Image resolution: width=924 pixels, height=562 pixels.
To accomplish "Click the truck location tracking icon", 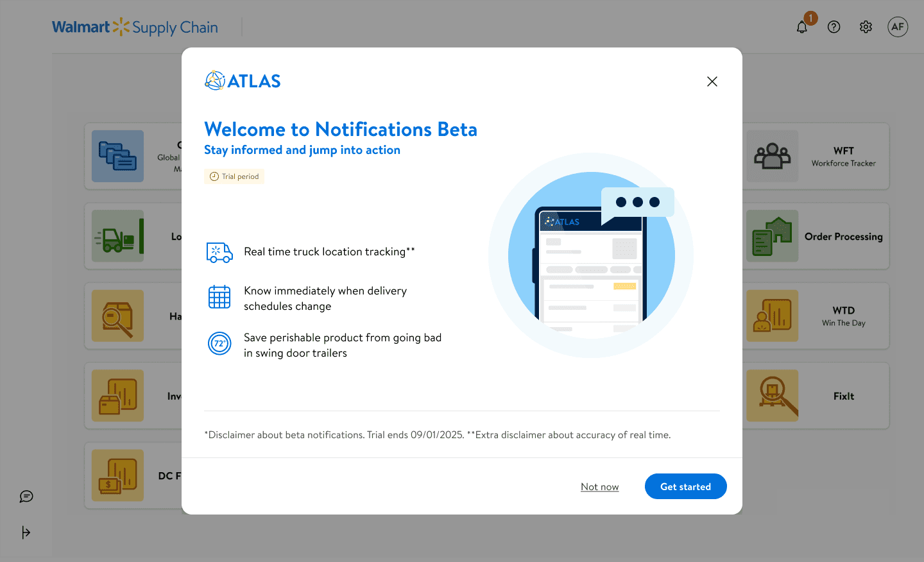I will tap(219, 252).
